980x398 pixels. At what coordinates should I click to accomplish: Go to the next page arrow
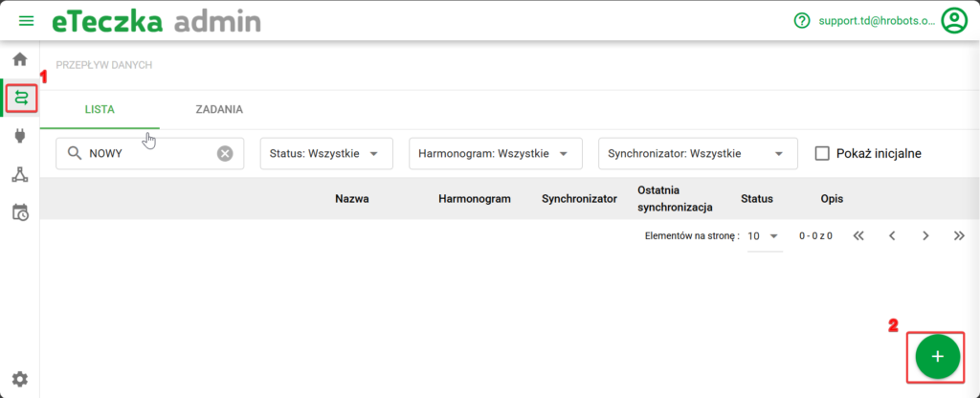pyautogui.click(x=924, y=235)
